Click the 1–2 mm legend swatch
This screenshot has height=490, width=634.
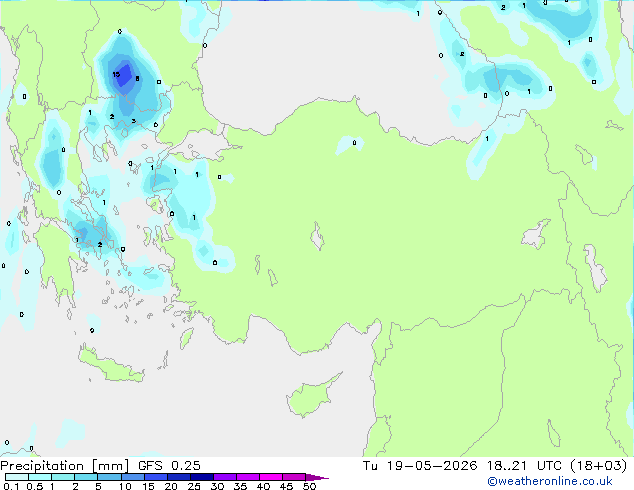coord(63,477)
